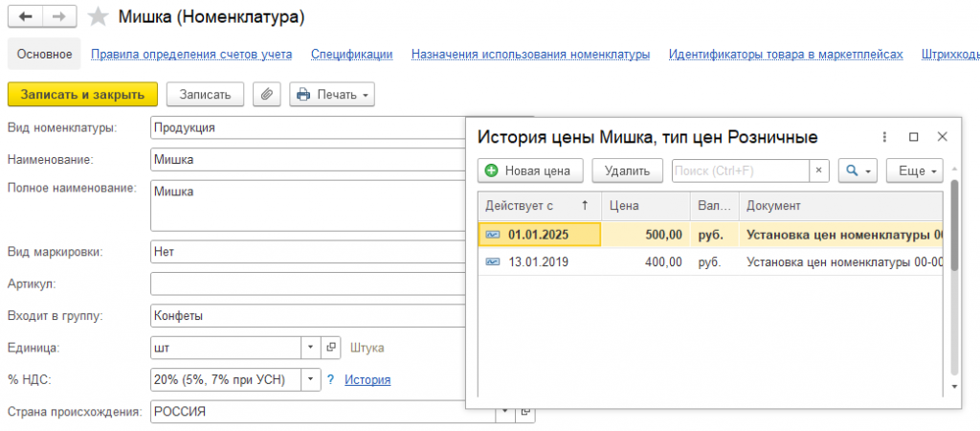The width and height of the screenshot is (980, 431).
Task: Click the Поиск (Ctrl+F) search field
Action: click(741, 170)
